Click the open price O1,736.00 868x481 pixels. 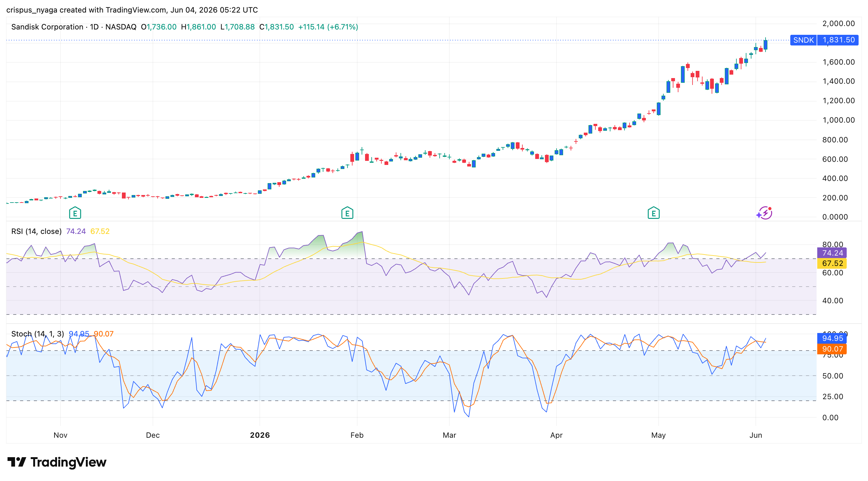click(x=159, y=27)
